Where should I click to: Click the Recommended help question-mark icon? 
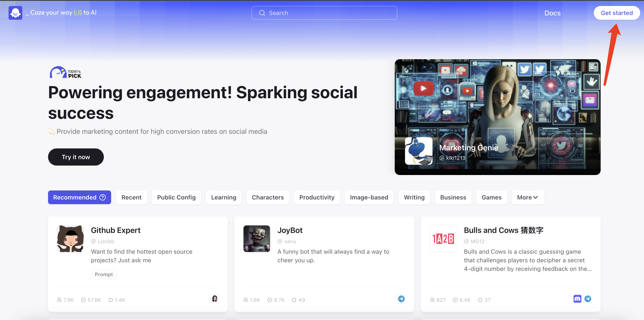point(103,197)
